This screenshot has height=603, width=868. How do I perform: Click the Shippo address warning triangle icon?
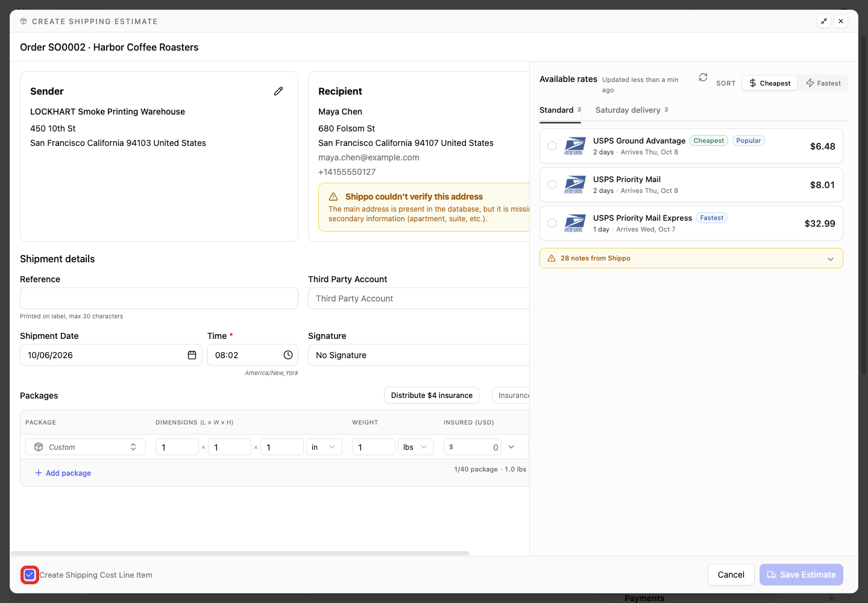333,197
